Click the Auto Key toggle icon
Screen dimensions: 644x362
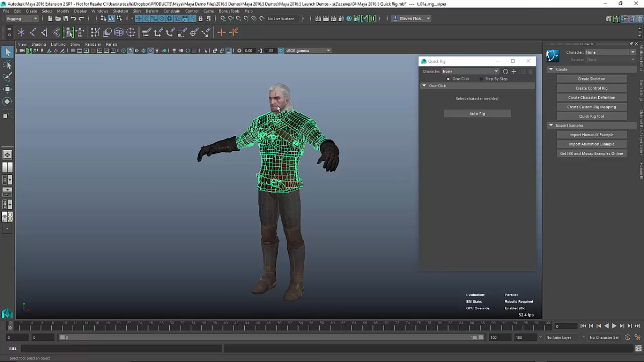coord(627,337)
